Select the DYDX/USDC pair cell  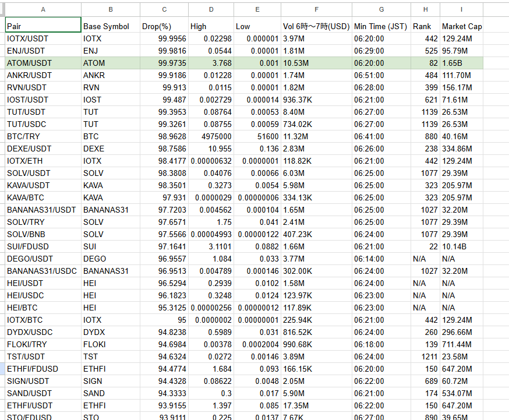(x=43, y=333)
